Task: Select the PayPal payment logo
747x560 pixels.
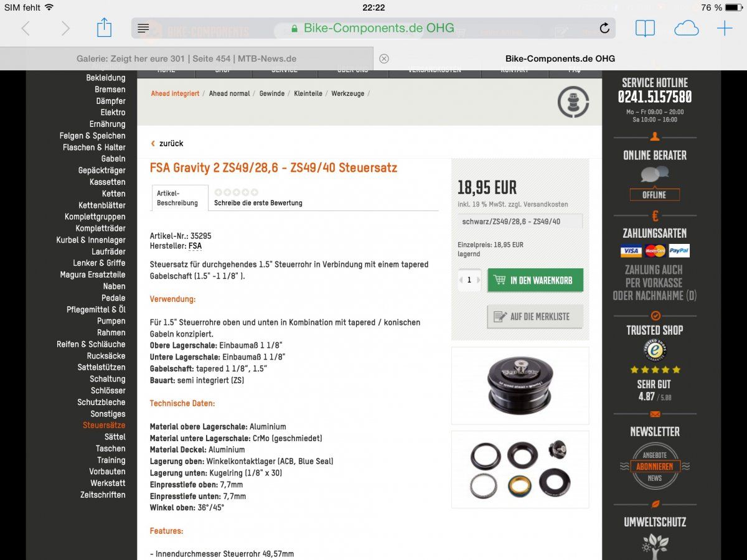Action: click(679, 251)
